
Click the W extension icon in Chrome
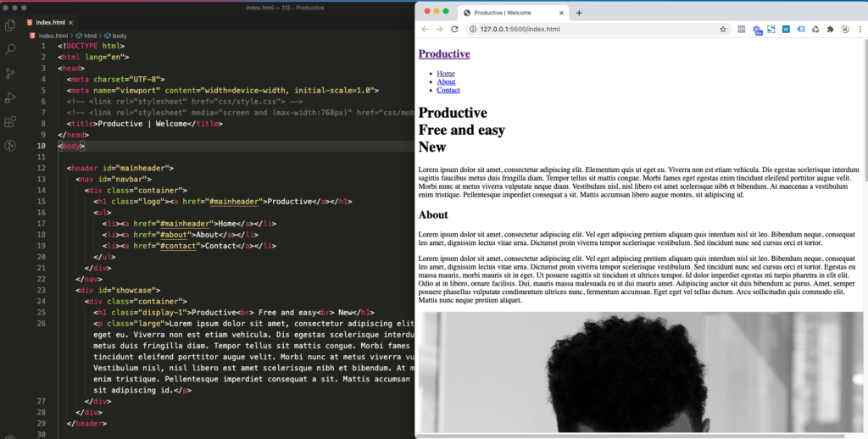[x=786, y=30]
